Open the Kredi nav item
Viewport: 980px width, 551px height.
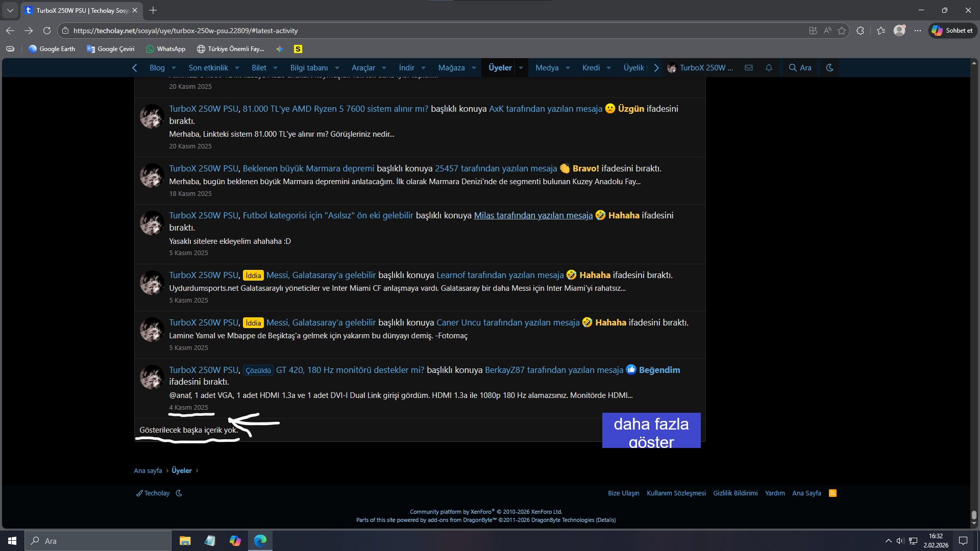(x=591, y=67)
